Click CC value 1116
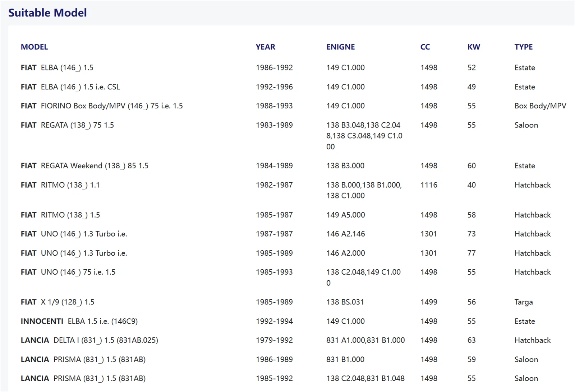Viewport: 575px width, 392px height. point(429,185)
